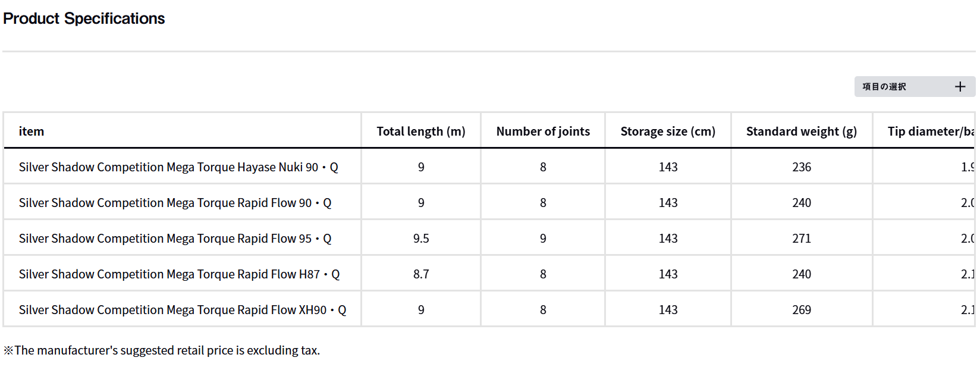Select the Hayase Nuki 90・Q row name
The width and height of the screenshot is (980, 373).
[178, 167]
